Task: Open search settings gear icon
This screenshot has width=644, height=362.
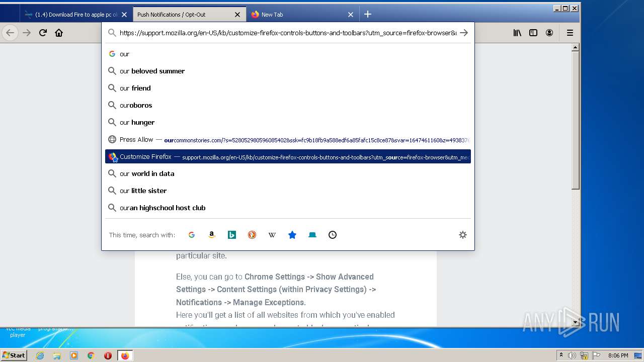Action: [463, 235]
